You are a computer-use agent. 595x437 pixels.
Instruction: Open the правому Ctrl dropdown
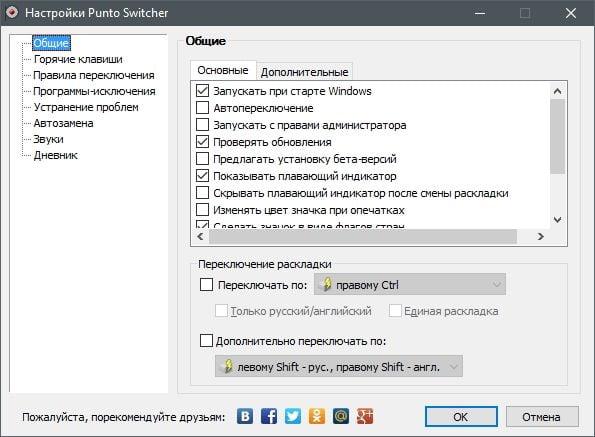pos(410,284)
